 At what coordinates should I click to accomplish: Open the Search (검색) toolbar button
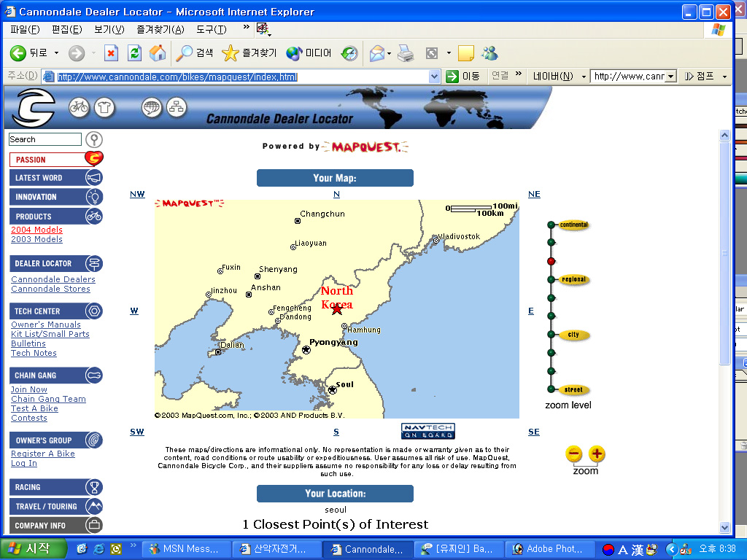[x=194, y=52]
